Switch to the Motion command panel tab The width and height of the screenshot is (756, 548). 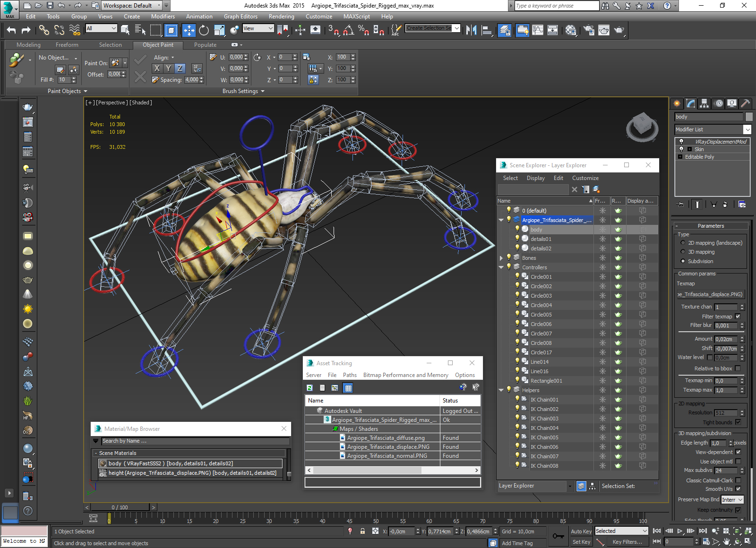click(718, 103)
